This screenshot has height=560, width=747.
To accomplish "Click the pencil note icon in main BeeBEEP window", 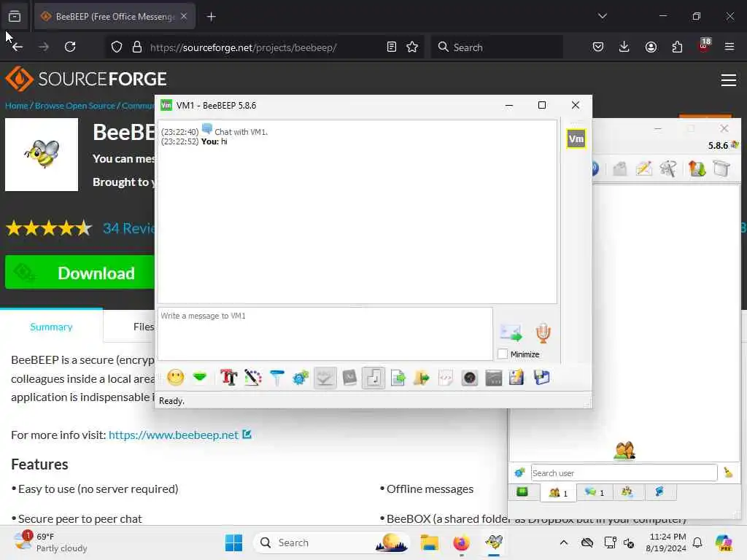I will click(x=643, y=168).
